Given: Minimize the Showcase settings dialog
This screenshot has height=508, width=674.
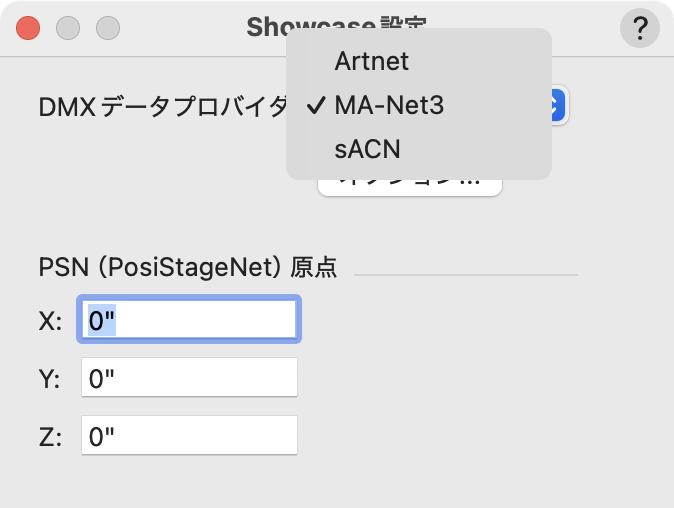Looking at the screenshot, I should click(68, 28).
